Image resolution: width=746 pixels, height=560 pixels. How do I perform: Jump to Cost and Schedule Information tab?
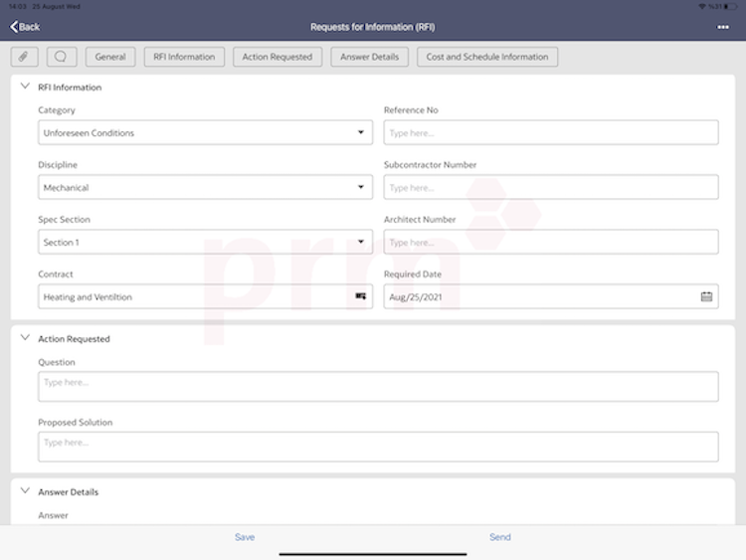click(487, 57)
